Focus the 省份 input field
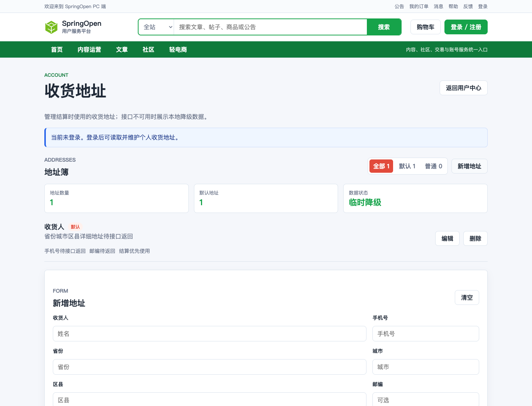This screenshot has height=406, width=532. point(209,367)
